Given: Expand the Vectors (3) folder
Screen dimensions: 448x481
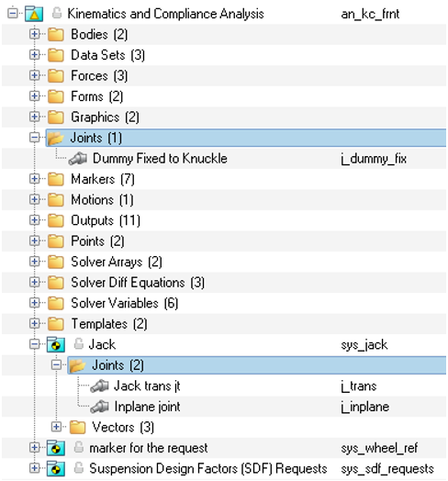Looking at the screenshot, I should (x=56, y=427).
